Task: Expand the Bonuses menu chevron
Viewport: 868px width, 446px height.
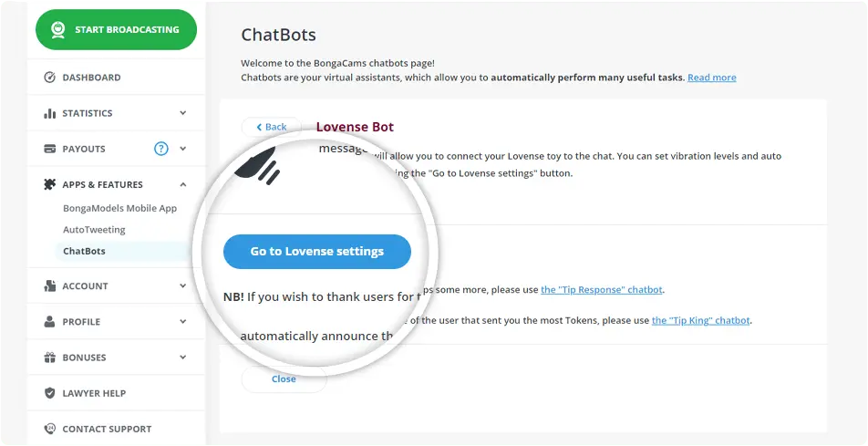Action: [x=182, y=358]
